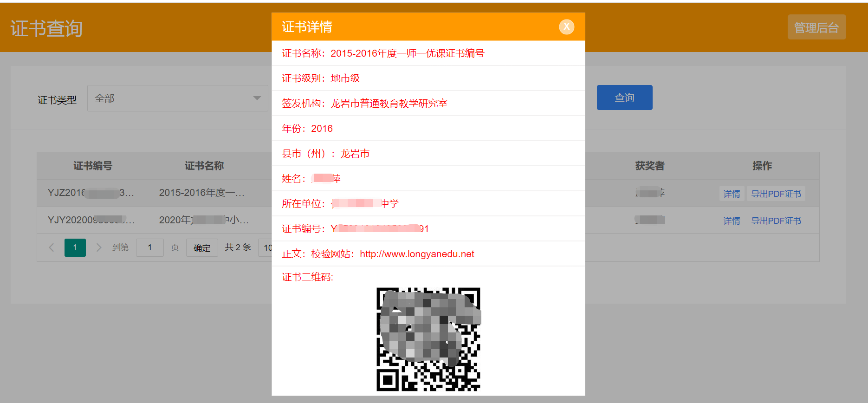Click 详情 link for the YJY2020 certificate row

click(x=732, y=221)
